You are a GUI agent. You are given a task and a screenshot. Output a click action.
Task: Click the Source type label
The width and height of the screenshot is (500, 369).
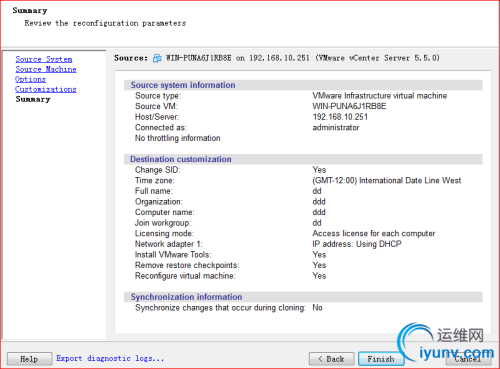158,96
